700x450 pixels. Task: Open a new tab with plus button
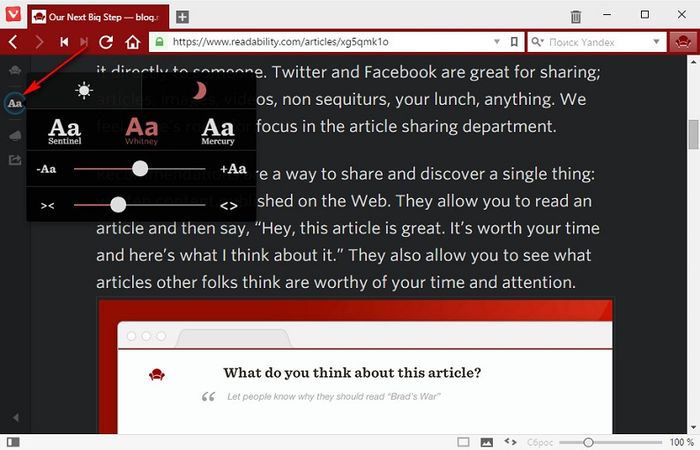point(183,17)
